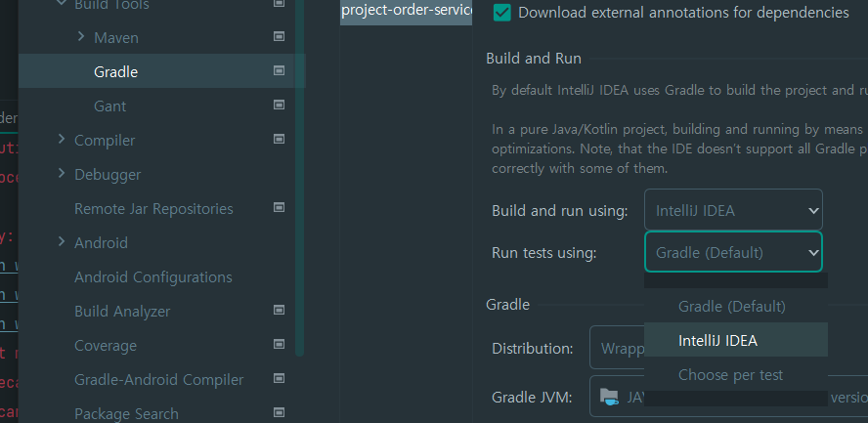This screenshot has width=868, height=423.
Task: Select Gant in settings tree
Action: click(x=109, y=106)
